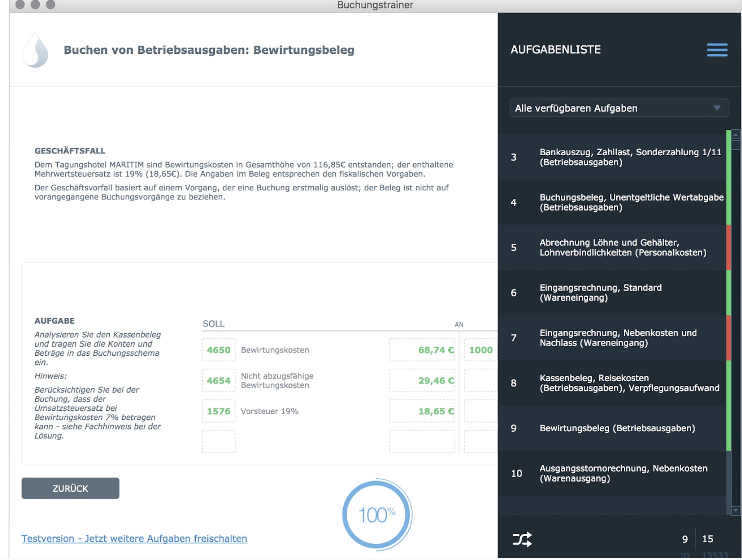Click the 'Nicht abzugsfähige Bewirtungskosten' label

277,380
